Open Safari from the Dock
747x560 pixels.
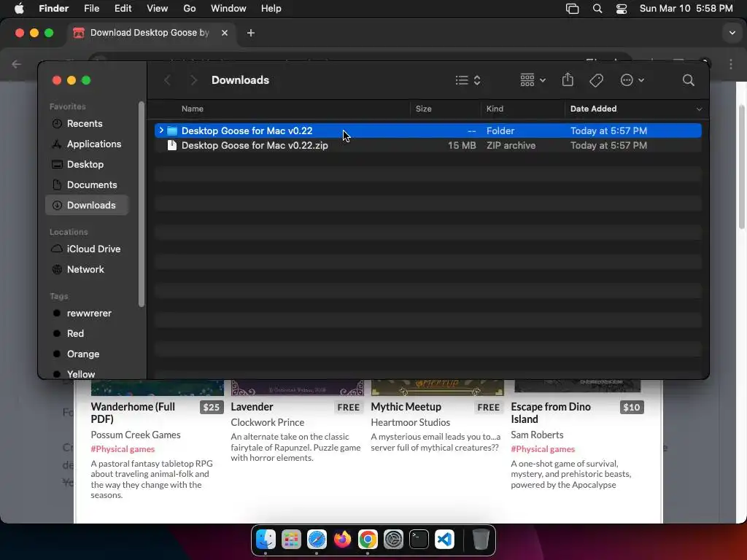(317, 540)
